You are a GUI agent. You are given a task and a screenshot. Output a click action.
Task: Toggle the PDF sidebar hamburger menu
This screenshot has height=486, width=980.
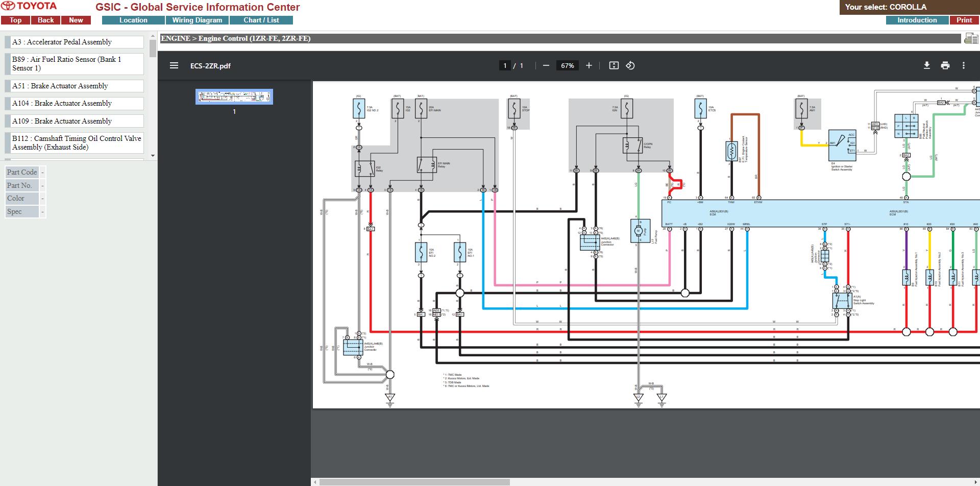click(174, 65)
